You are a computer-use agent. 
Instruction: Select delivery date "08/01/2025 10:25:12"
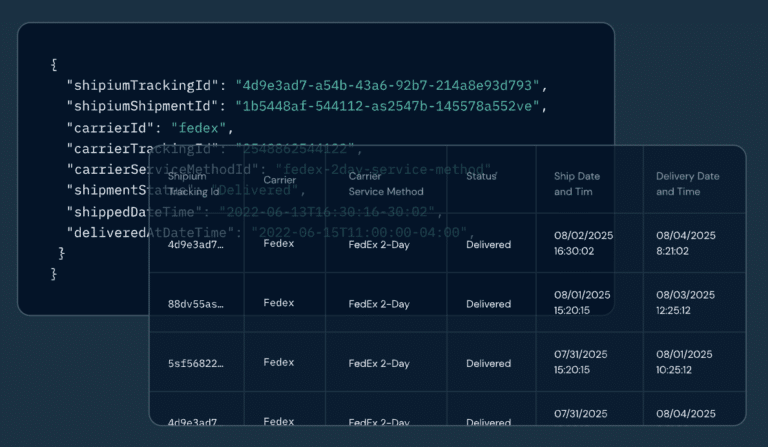pos(684,362)
